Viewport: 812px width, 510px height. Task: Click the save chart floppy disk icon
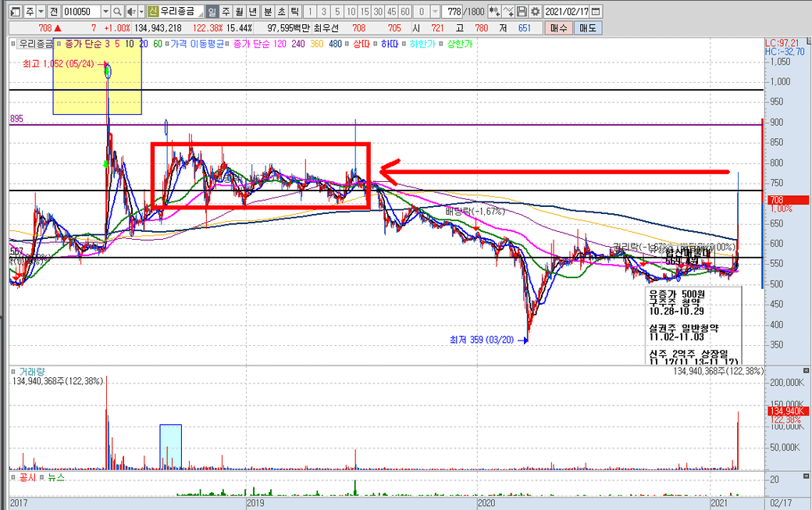coord(522,12)
